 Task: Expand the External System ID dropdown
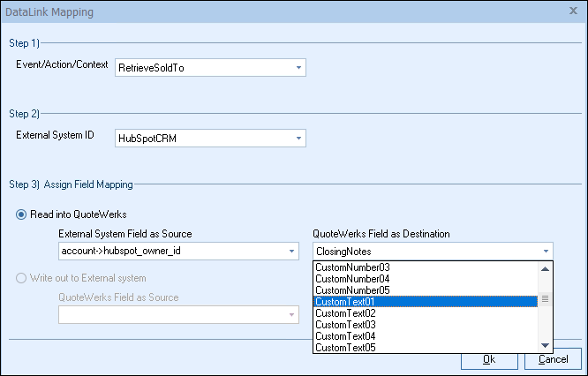[x=298, y=138]
